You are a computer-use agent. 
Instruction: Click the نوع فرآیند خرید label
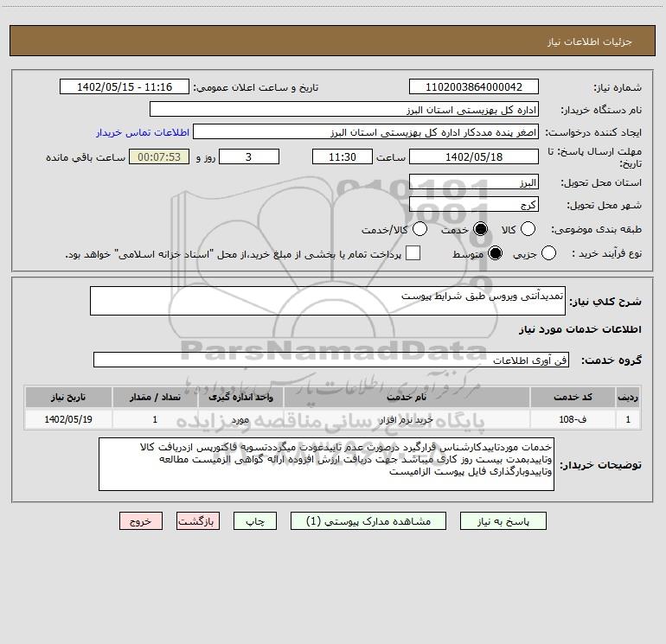coord(606,253)
